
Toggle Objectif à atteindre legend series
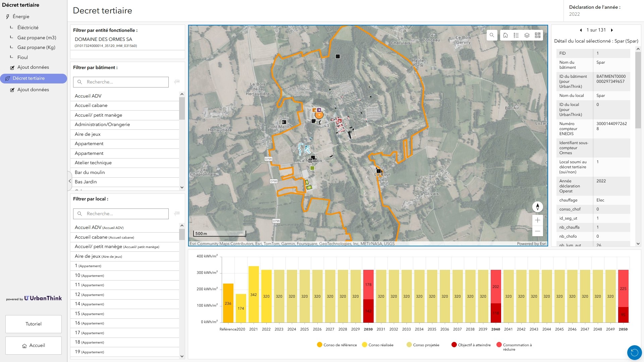click(x=471, y=345)
